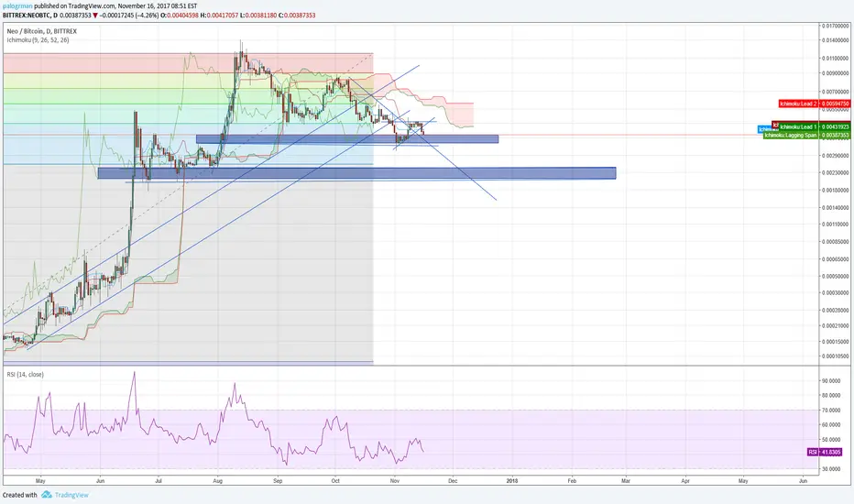Image resolution: width=854 pixels, height=504 pixels.
Task: Click the Mar label on time axis
Action: (x=627, y=481)
